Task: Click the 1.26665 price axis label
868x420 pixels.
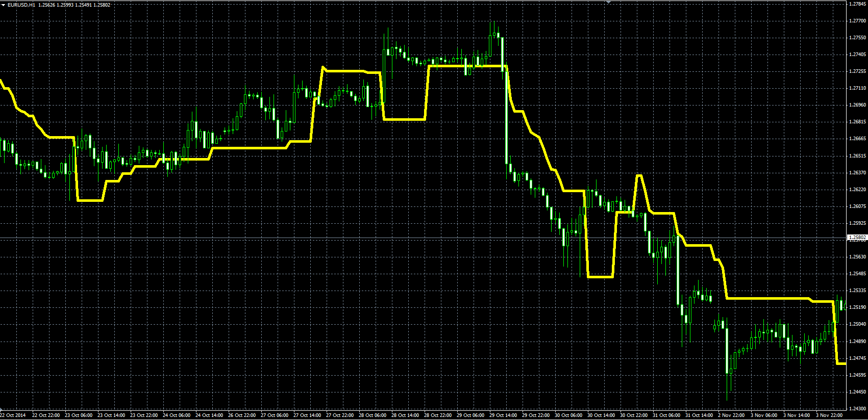Action: pyautogui.click(x=858, y=139)
